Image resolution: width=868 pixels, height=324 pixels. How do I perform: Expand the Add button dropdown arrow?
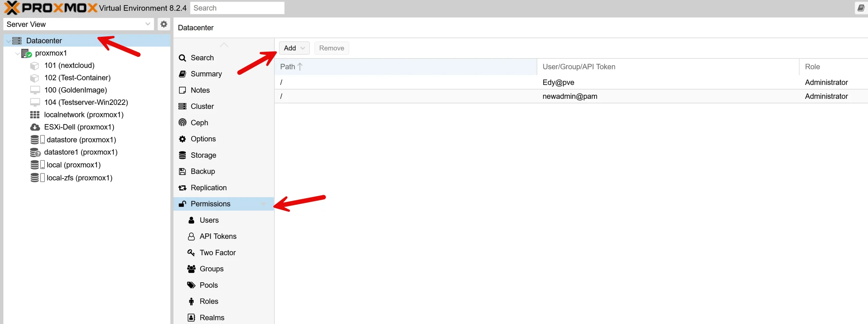(x=303, y=48)
